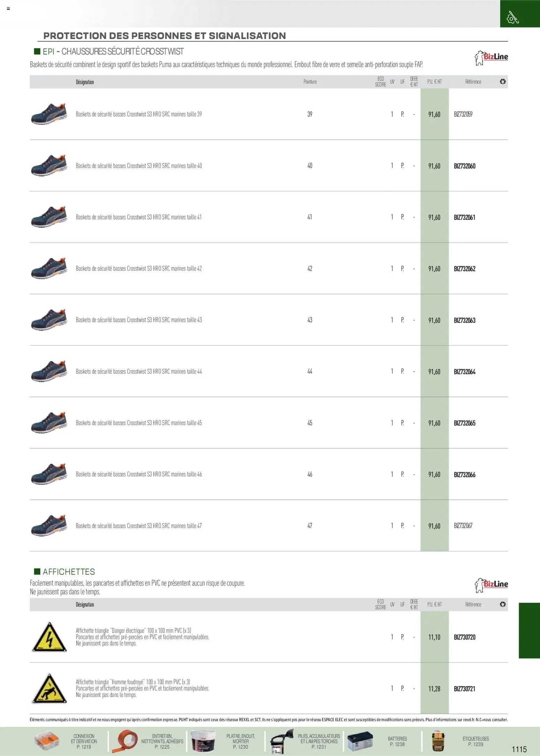The image size is (540, 756).
Task: Click the Danger électrique warning triangle image
Action: click(x=49, y=637)
